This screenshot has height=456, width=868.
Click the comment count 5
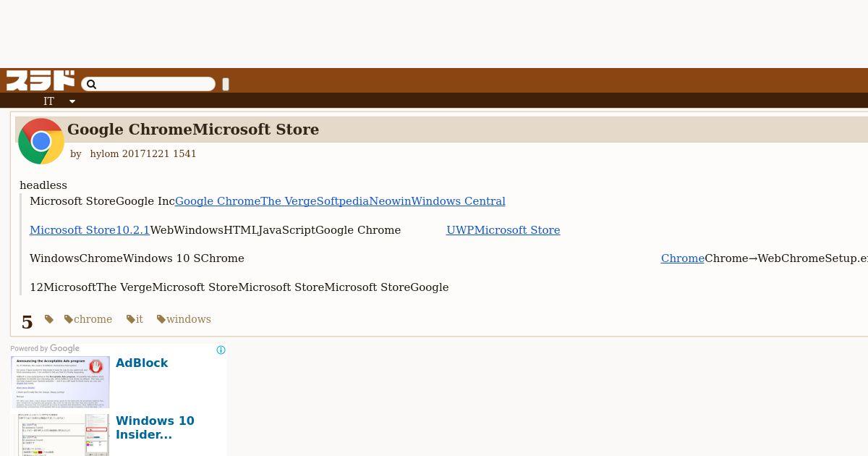point(27,322)
